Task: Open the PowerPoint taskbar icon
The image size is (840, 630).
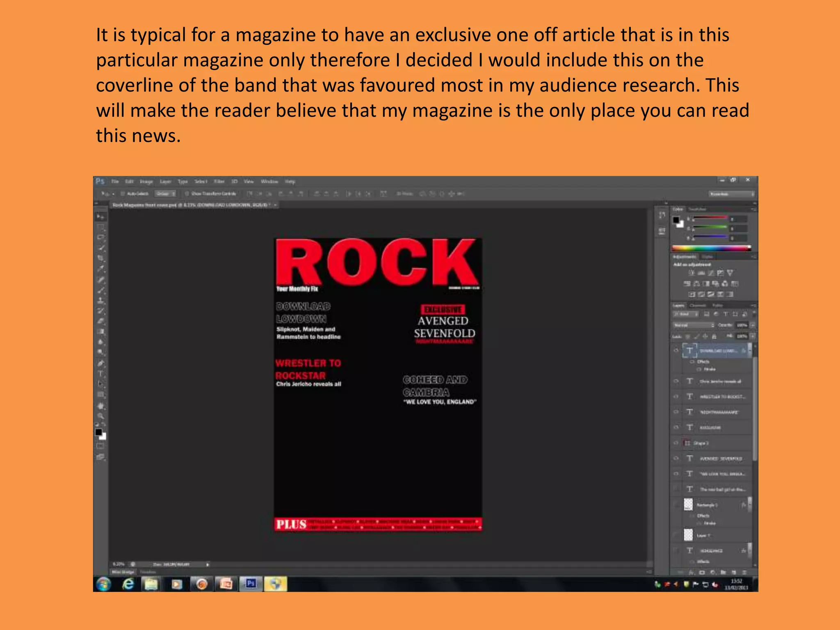Action: (226, 584)
